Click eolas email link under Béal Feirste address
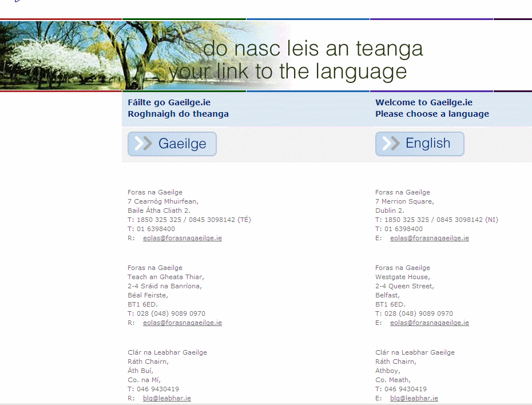Screen dimensions: 532x405 [182, 323]
